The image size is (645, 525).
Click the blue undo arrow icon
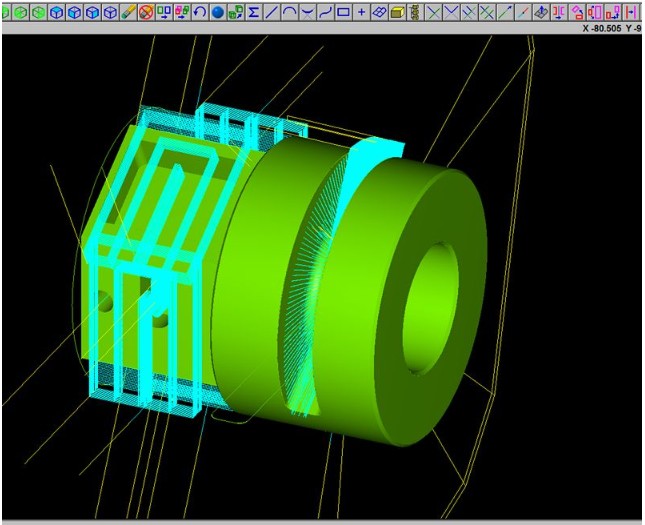(200, 12)
